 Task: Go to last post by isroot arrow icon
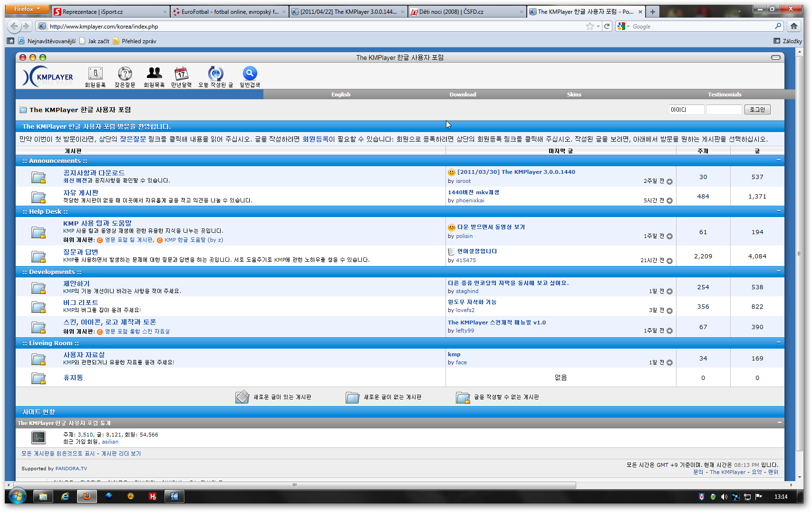coord(669,181)
